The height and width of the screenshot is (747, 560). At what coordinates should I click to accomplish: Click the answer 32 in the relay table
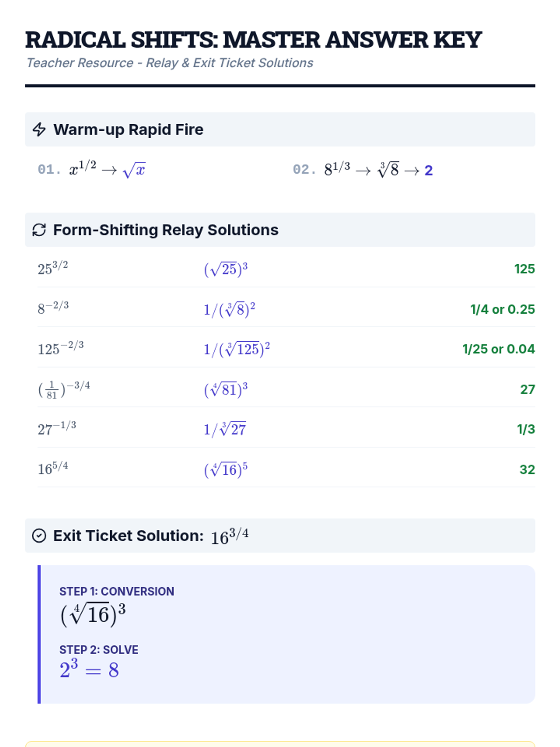pos(527,469)
